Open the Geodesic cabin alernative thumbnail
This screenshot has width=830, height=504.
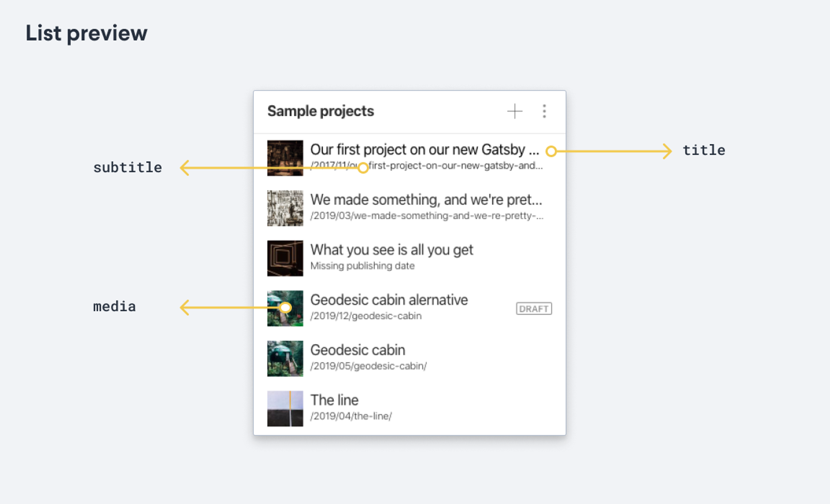pyautogui.click(x=285, y=308)
